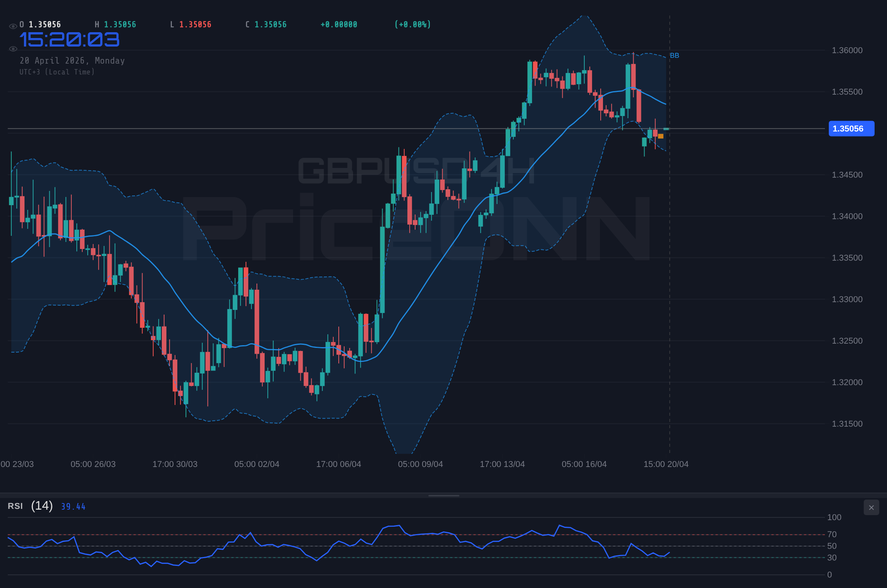The width and height of the screenshot is (887, 588).
Task: Click the 1.34000 price axis label
Action: click(847, 216)
